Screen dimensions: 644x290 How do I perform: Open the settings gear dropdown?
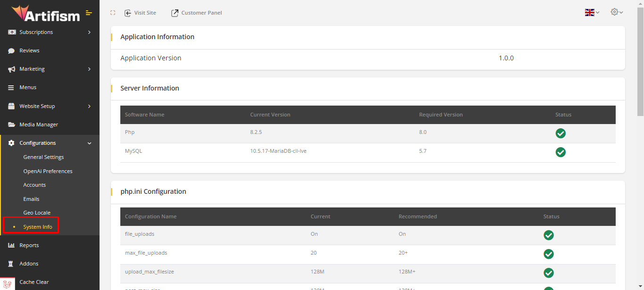(x=617, y=12)
